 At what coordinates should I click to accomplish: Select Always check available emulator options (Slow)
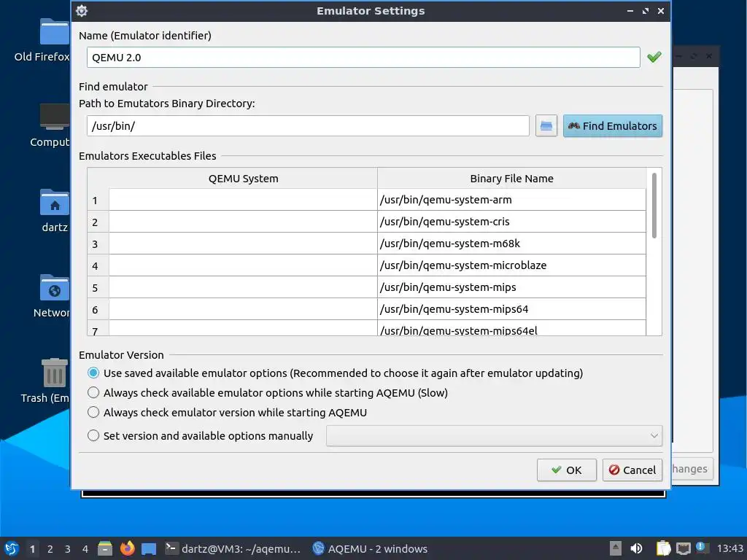(x=268, y=392)
